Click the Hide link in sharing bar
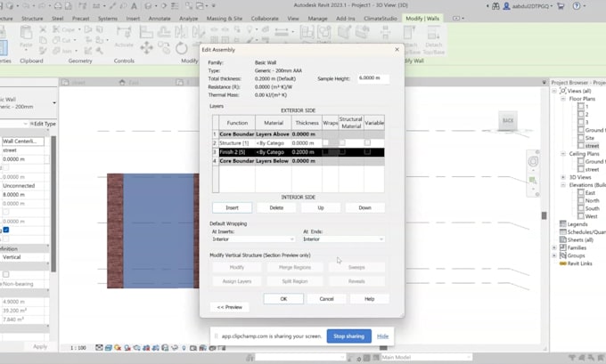Screen dimensions: 606x364 point(382,336)
